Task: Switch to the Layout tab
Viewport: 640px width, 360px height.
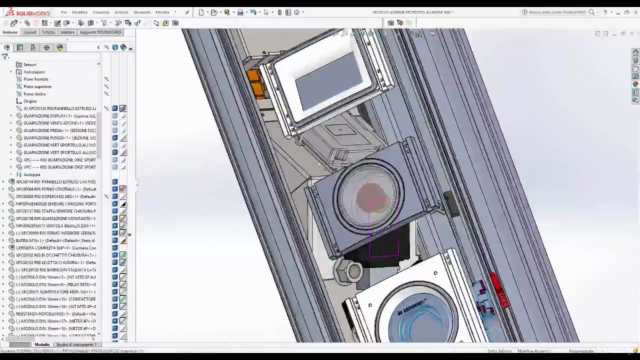Action: [30, 32]
